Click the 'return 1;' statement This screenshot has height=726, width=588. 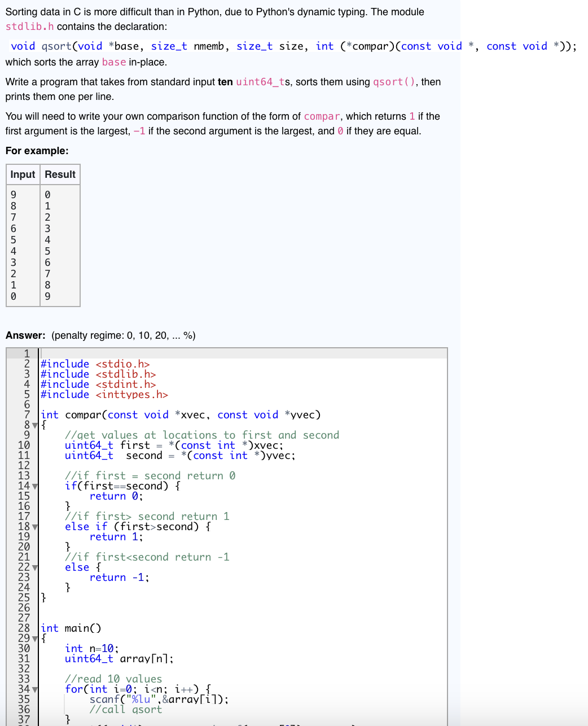coord(116,537)
